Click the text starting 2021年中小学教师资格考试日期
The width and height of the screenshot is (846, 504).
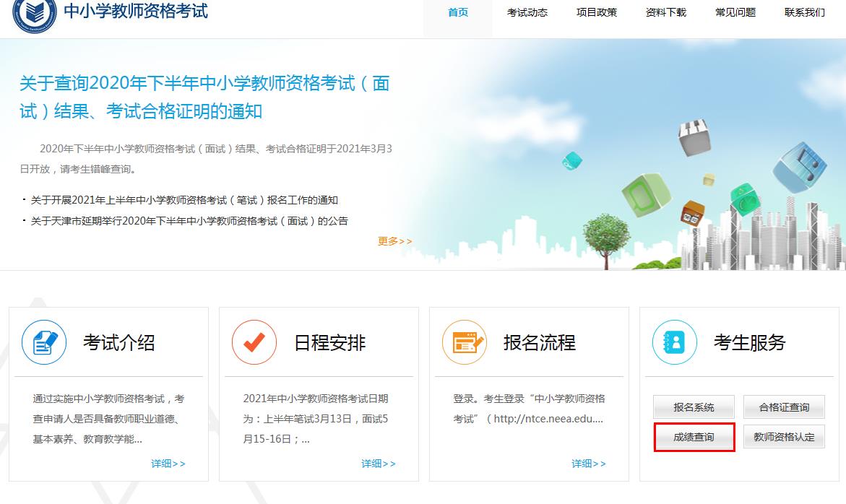pos(316,419)
